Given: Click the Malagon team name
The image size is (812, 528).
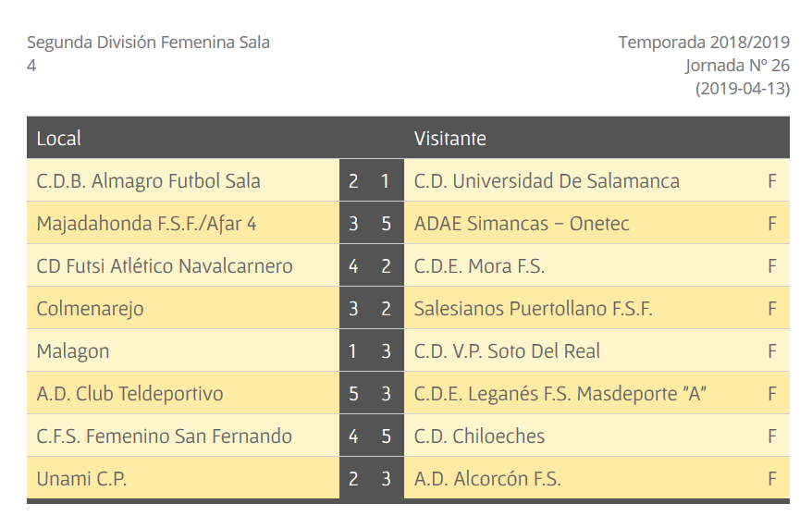Looking at the screenshot, I should (x=72, y=351).
